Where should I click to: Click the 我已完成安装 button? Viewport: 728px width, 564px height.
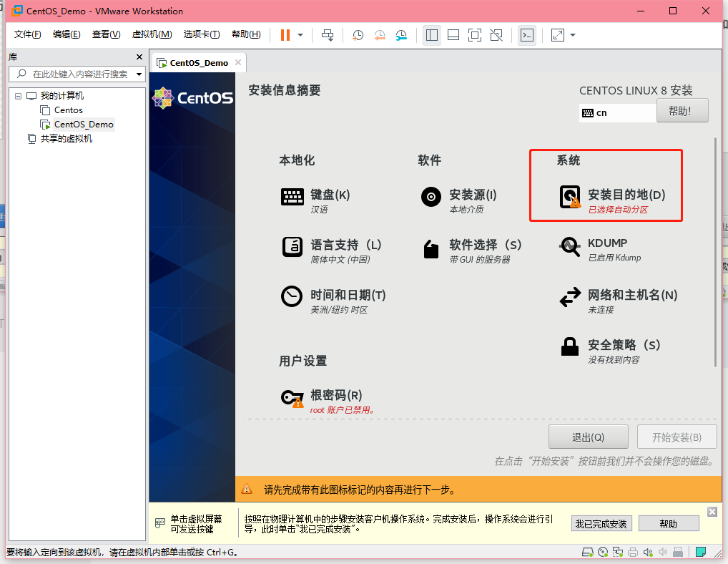click(601, 524)
